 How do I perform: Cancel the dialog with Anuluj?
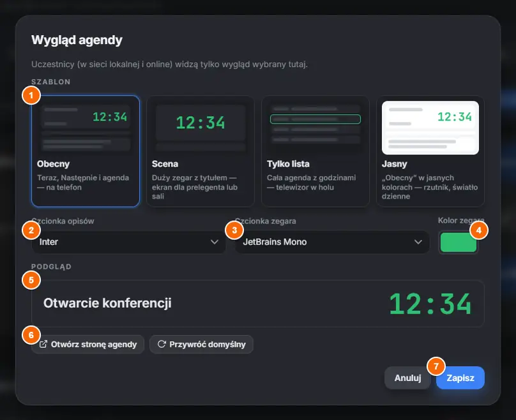pyautogui.click(x=407, y=378)
